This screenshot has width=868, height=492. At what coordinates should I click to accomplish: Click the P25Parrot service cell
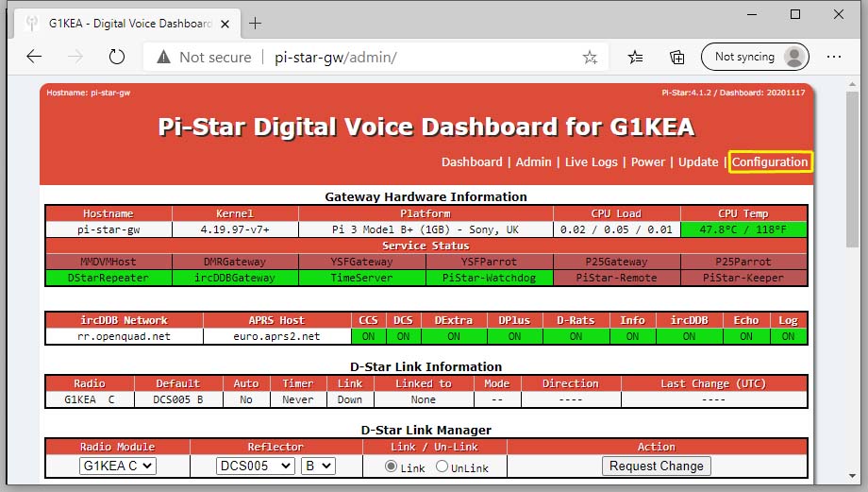coord(743,262)
